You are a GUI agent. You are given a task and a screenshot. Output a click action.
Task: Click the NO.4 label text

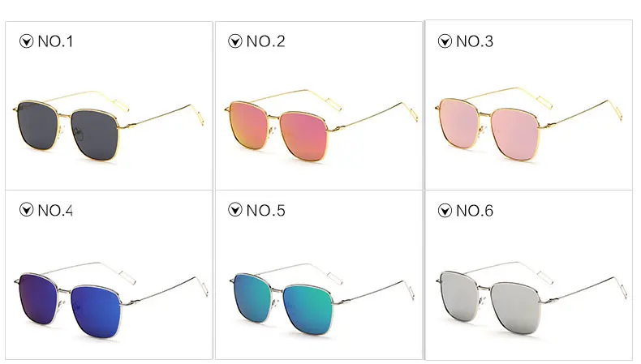(x=55, y=211)
